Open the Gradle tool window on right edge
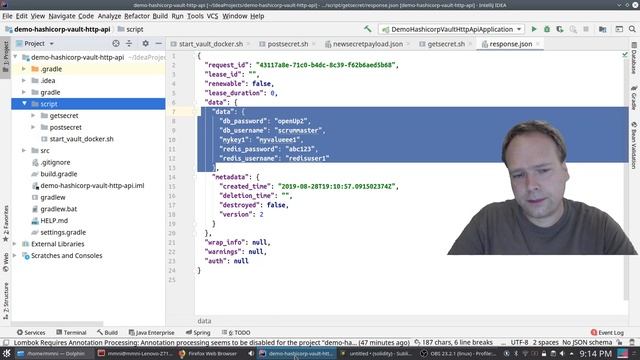 [x=634, y=98]
